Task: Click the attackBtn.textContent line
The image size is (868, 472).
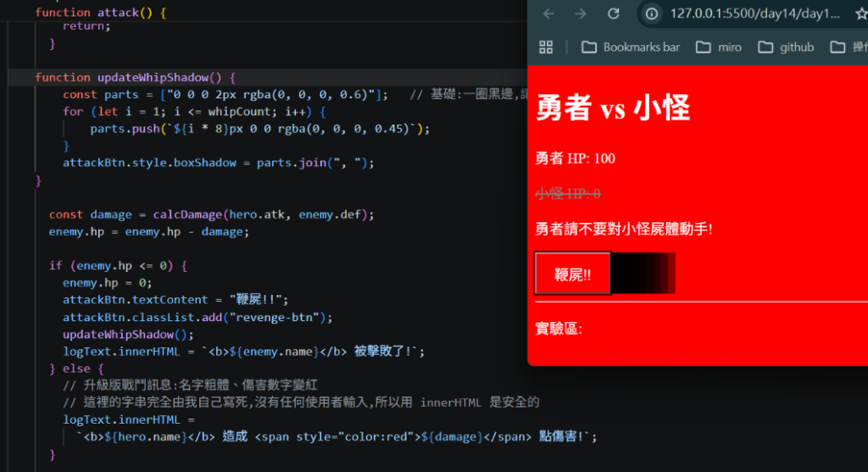Action: 175,300
